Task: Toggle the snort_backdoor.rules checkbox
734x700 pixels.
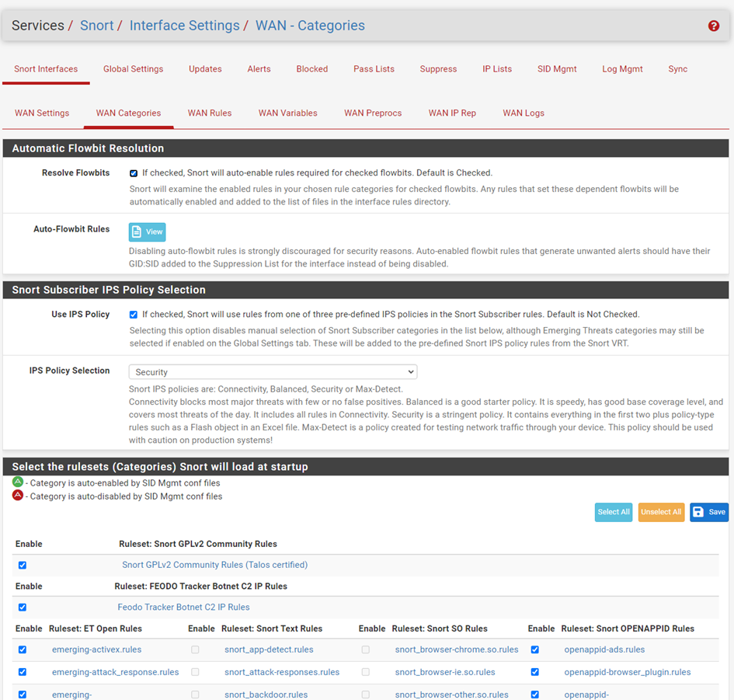Action: (195, 695)
